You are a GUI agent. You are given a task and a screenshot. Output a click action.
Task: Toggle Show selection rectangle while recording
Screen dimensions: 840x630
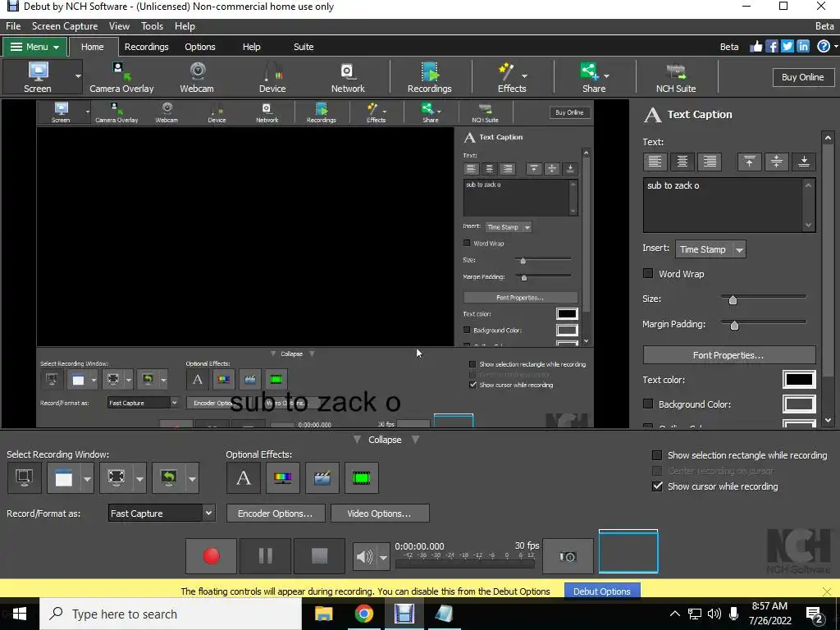coord(657,454)
